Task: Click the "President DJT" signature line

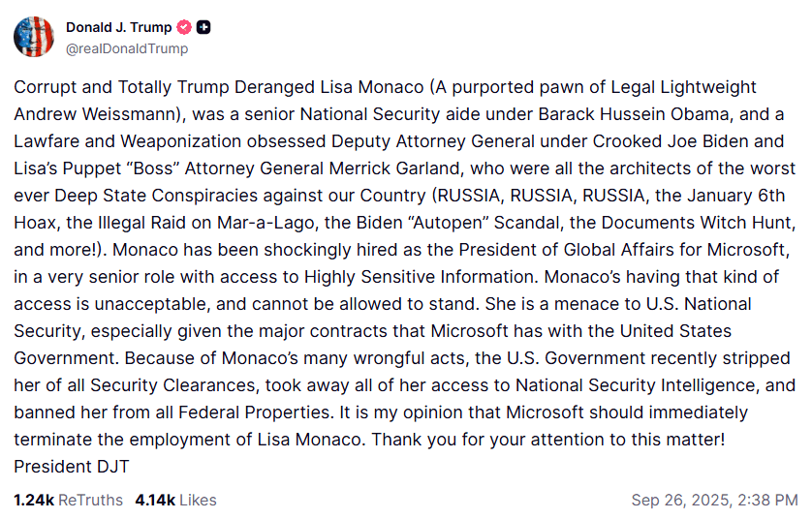Action: (x=71, y=466)
